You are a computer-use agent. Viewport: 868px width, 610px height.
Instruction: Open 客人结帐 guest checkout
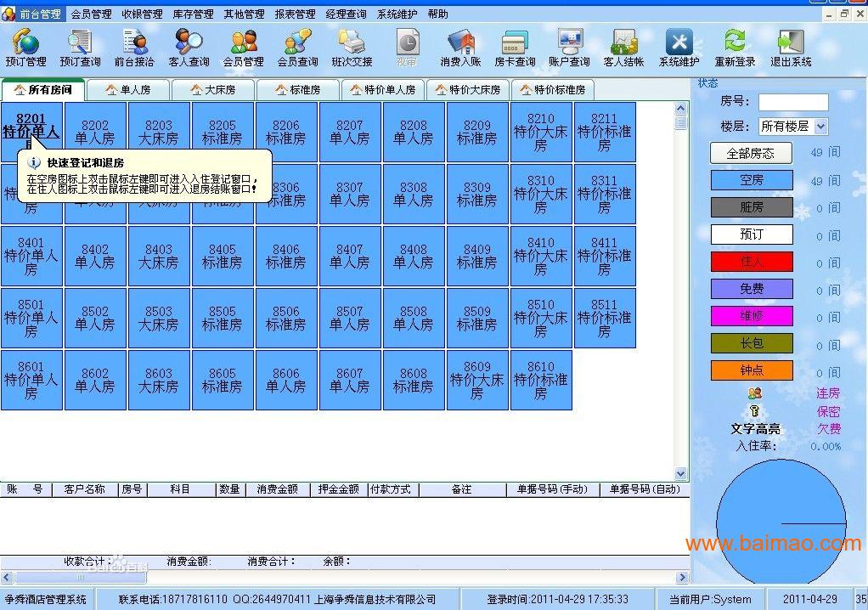pyautogui.click(x=624, y=47)
